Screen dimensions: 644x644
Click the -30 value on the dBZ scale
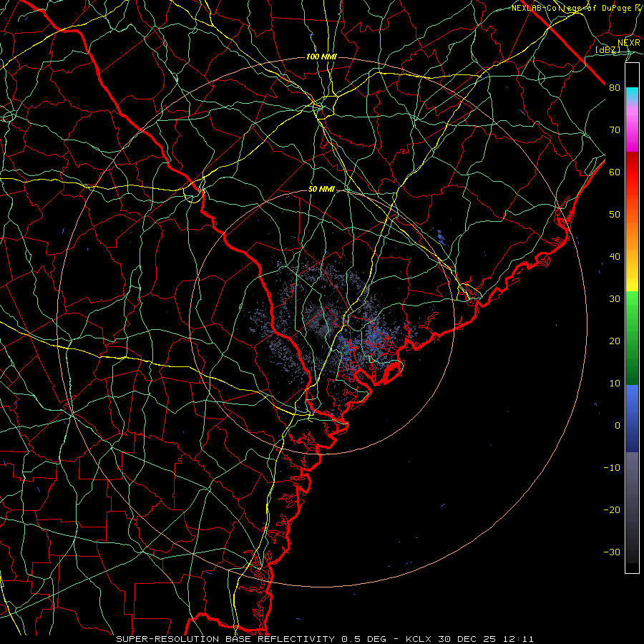tap(612, 552)
